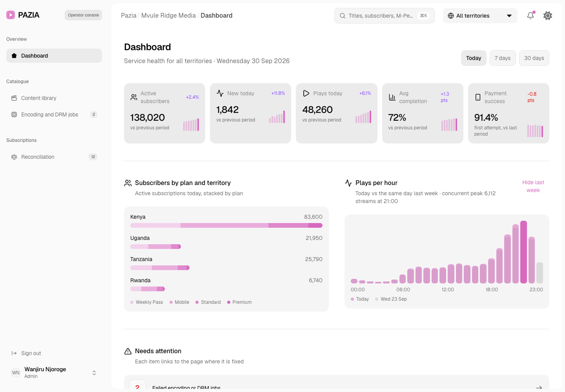This screenshot has height=392, width=565.
Task: Click the Avg completion bar chart icon
Action: 392,97
